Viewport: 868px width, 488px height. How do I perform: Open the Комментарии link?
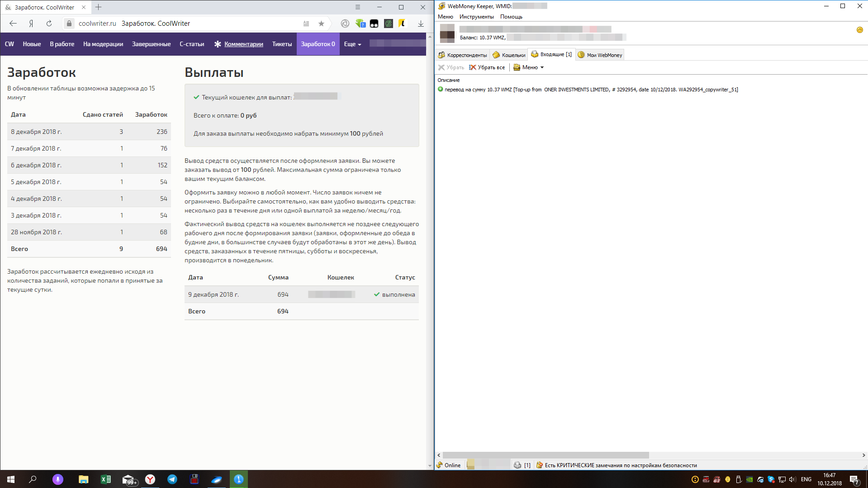pyautogui.click(x=243, y=44)
